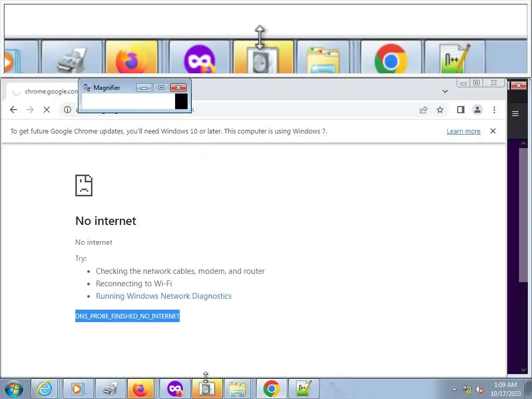Open the Learn more link
532x399 pixels.
463,131
